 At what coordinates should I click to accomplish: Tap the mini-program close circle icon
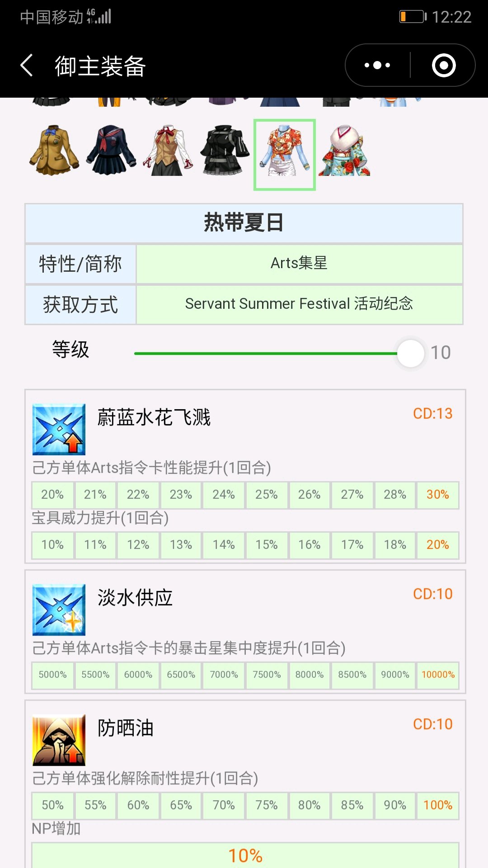point(444,66)
